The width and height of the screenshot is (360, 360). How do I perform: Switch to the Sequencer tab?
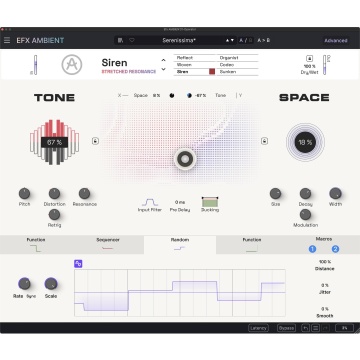pyautogui.click(x=108, y=245)
